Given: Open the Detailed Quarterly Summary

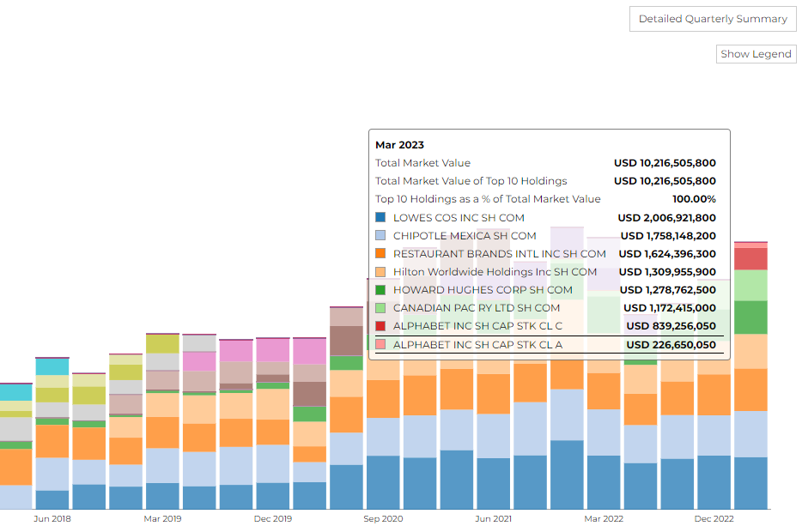Looking at the screenshot, I should point(713,19).
